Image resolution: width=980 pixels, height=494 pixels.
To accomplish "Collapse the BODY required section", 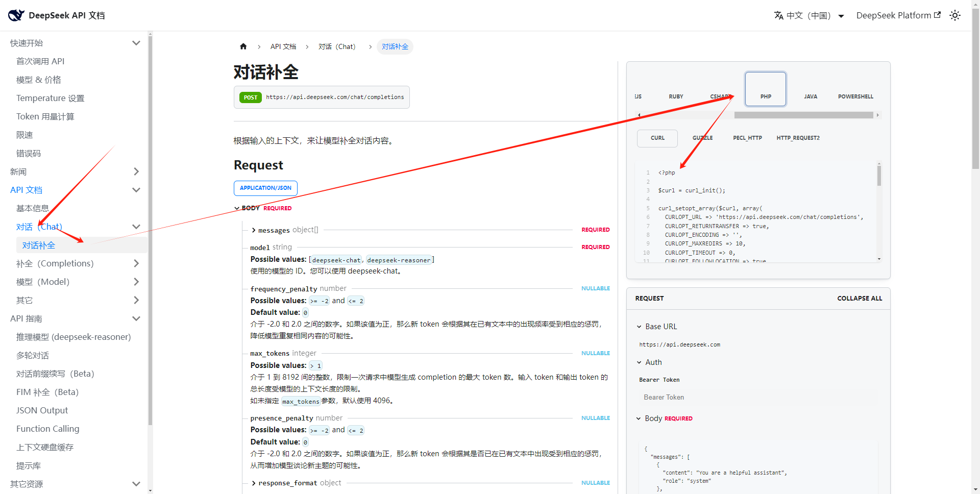I will pyautogui.click(x=237, y=208).
